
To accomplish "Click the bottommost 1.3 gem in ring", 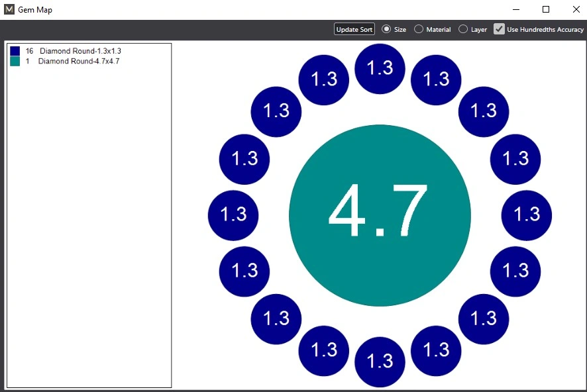I will point(380,362).
